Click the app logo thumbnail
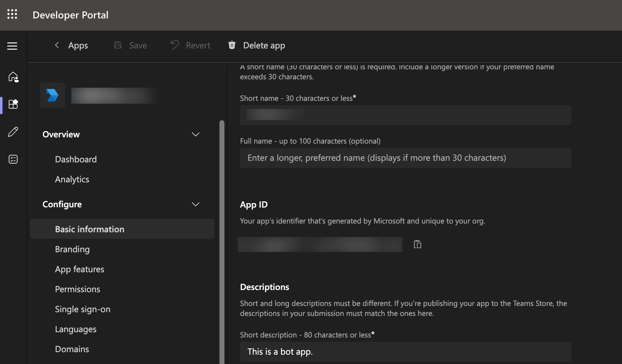Image resolution: width=622 pixels, height=364 pixels. (53, 95)
